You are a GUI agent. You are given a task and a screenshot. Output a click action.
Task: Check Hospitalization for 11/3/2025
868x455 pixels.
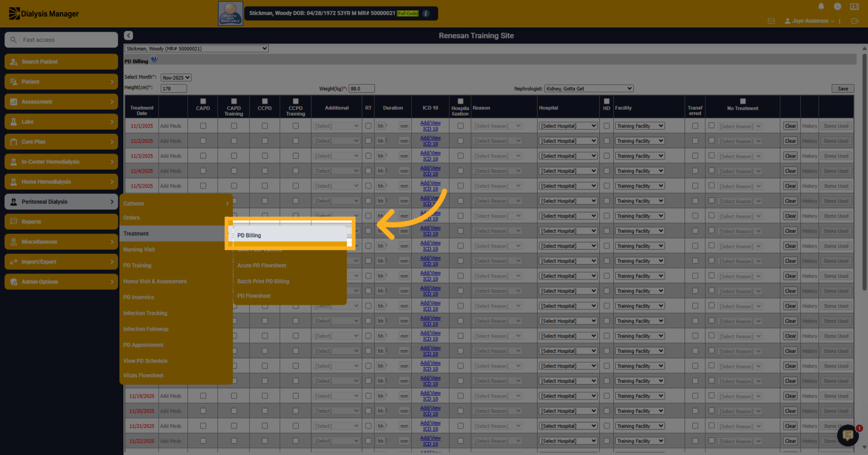460,156
